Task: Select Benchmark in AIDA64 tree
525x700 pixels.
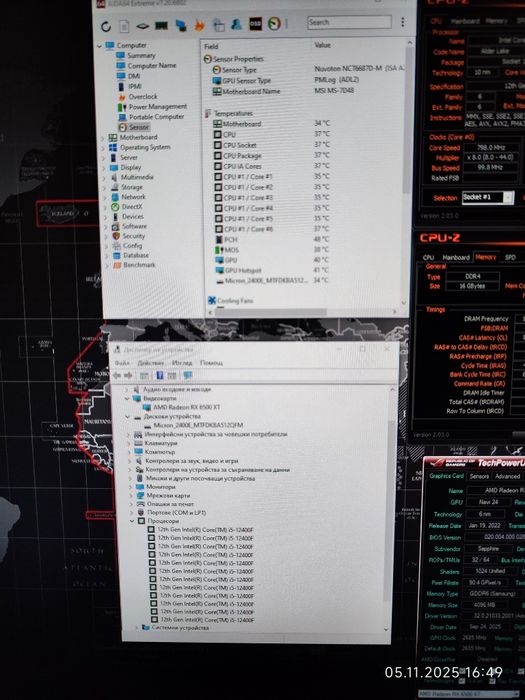Action: (139, 265)
